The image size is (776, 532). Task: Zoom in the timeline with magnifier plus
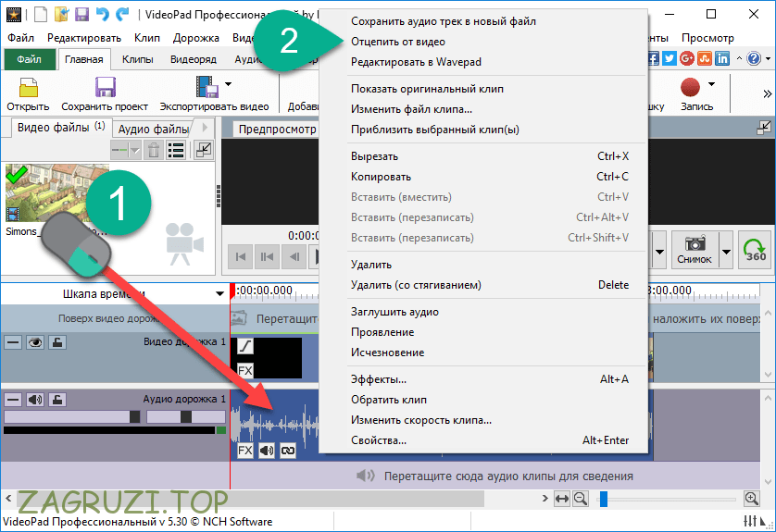(752, 499)
